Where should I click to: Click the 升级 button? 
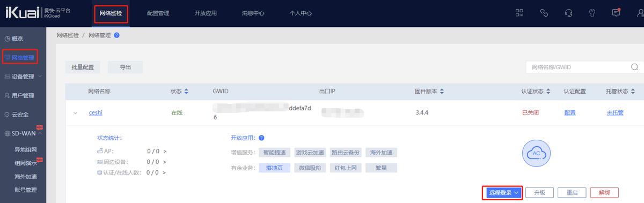539,193
